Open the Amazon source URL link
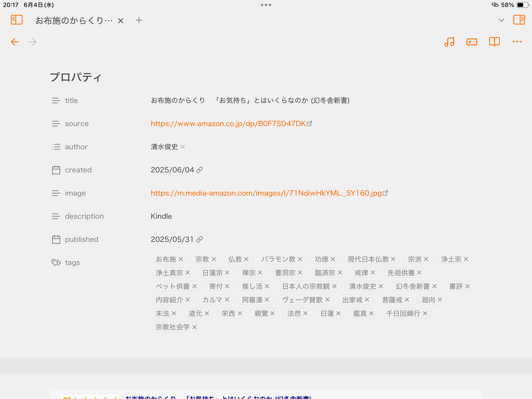Image resolution: width=532 pixels, height=399 pixels. click(228, 124)
